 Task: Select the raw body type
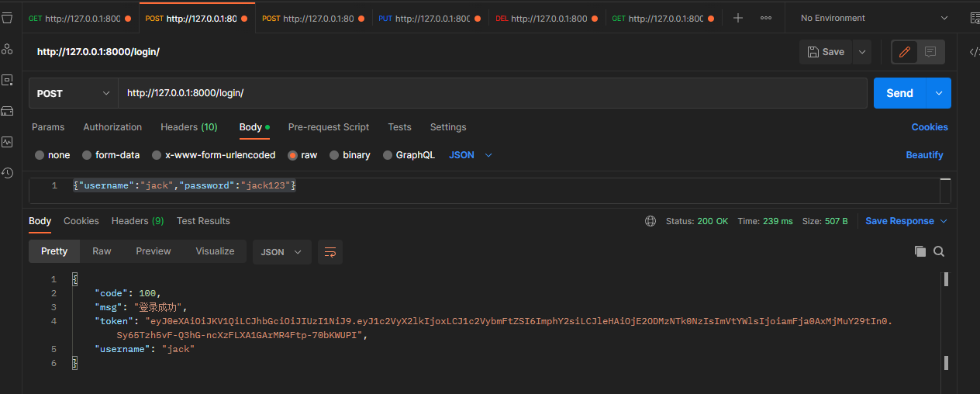pyautogui.click(x=302, y=155)
